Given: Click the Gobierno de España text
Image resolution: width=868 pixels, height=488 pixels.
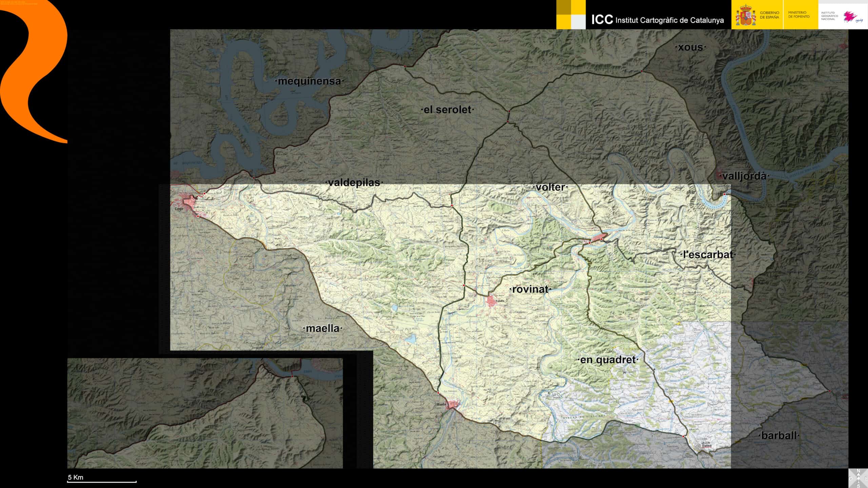Looking at the screenshot, I should coord(769,15).
